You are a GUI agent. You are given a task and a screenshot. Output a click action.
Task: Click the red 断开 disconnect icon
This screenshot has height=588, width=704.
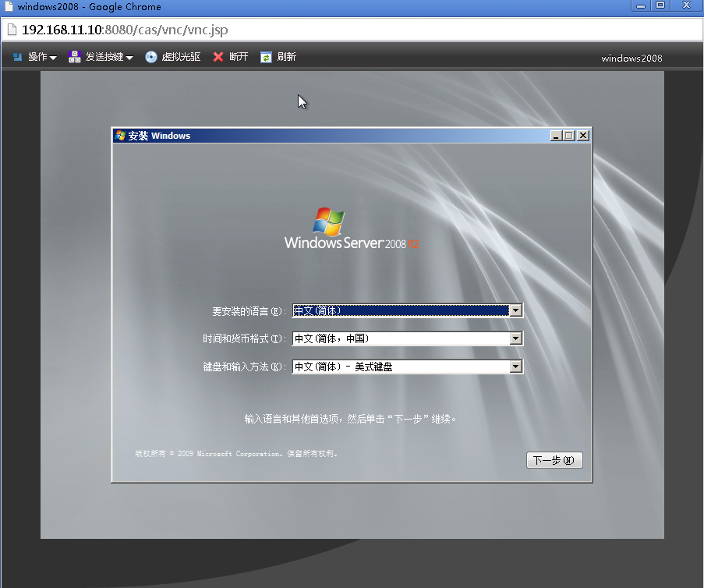[x=218, y=57]
